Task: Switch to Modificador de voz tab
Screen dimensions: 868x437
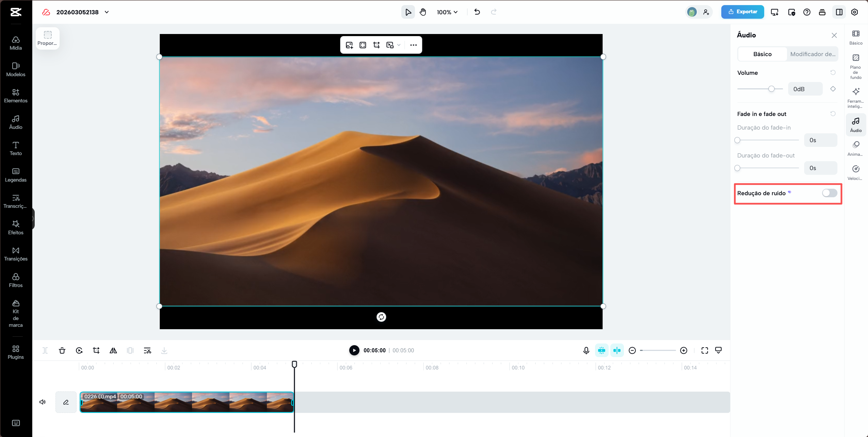Action: coord(813,54)
